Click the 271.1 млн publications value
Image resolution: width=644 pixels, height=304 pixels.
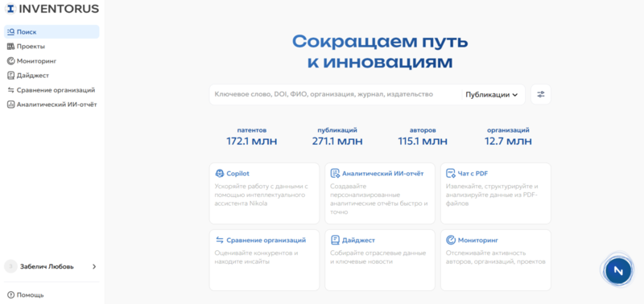(x=337, y=141)
